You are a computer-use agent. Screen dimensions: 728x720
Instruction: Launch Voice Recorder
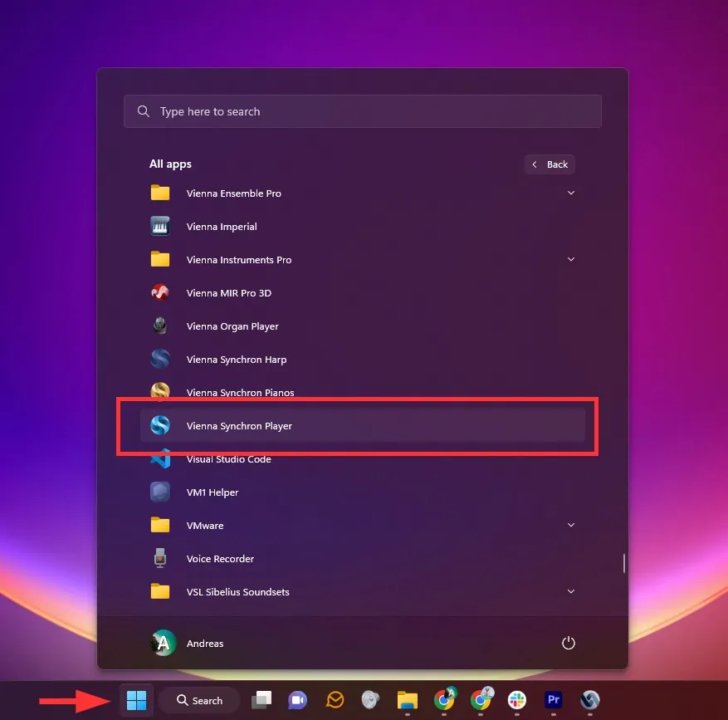pos(220,559)
